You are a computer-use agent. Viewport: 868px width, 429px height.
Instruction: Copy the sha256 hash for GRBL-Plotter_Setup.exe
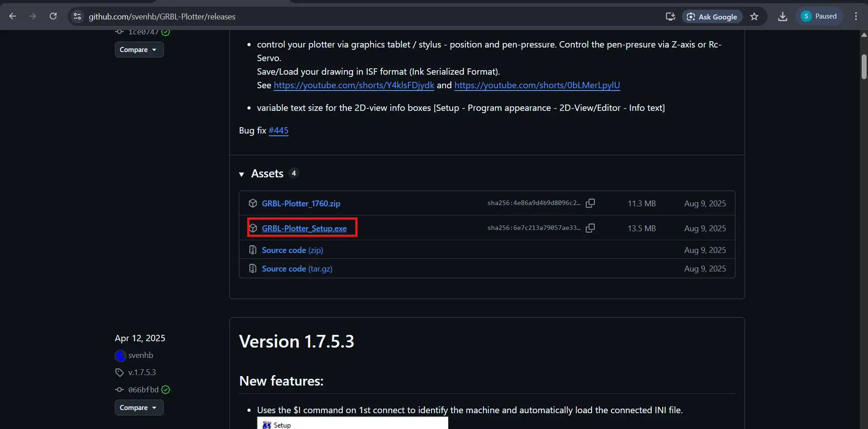point(590,228)
